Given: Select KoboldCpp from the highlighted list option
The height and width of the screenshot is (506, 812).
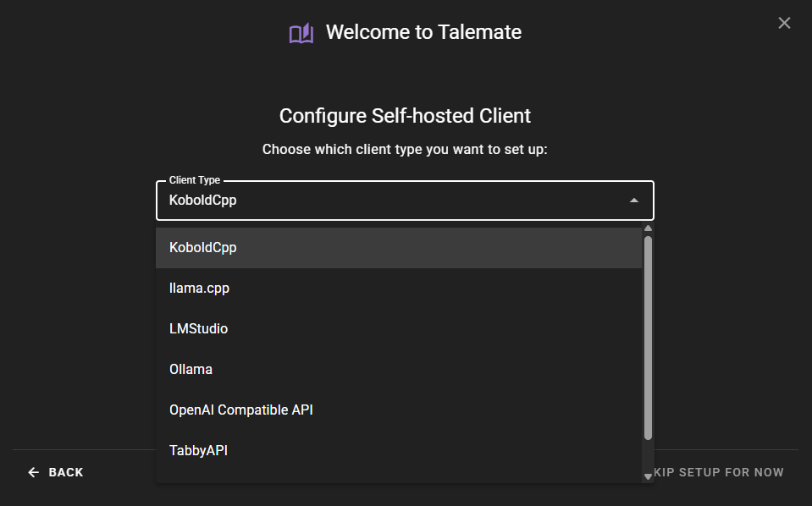Looking at the screenshot, I should click(x=203, y=248).
